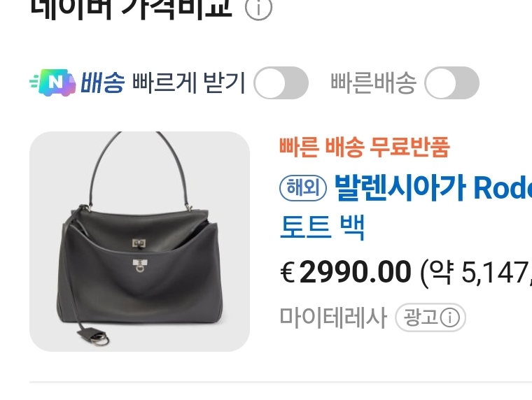The width and height of the screenshot is (532, 400).
Task: Open the 마이테레사 seller link
Action: click(x=333, y=317)
